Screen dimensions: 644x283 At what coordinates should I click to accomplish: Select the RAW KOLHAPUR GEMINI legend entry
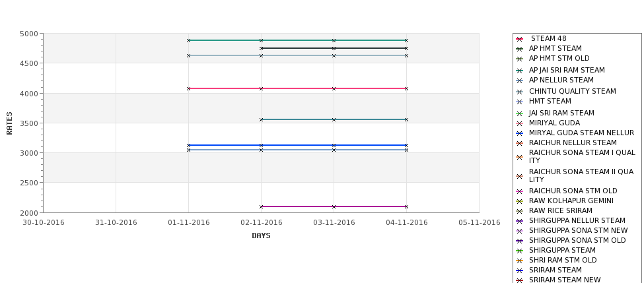[571, 201]
